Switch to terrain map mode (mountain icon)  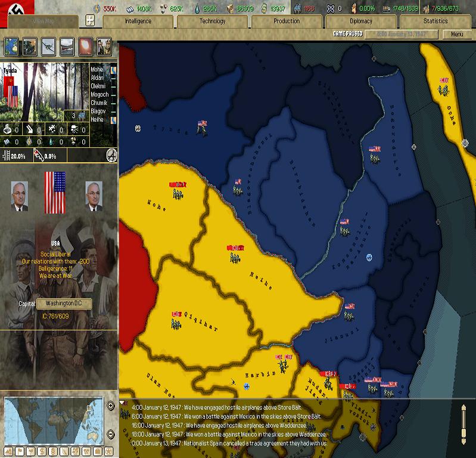click(8, 451)
